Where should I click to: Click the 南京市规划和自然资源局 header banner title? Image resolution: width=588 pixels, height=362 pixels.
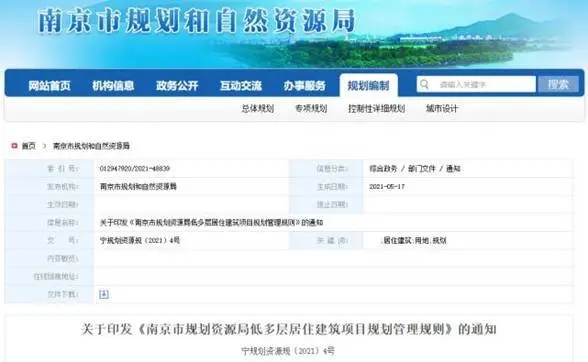(197, 21)
